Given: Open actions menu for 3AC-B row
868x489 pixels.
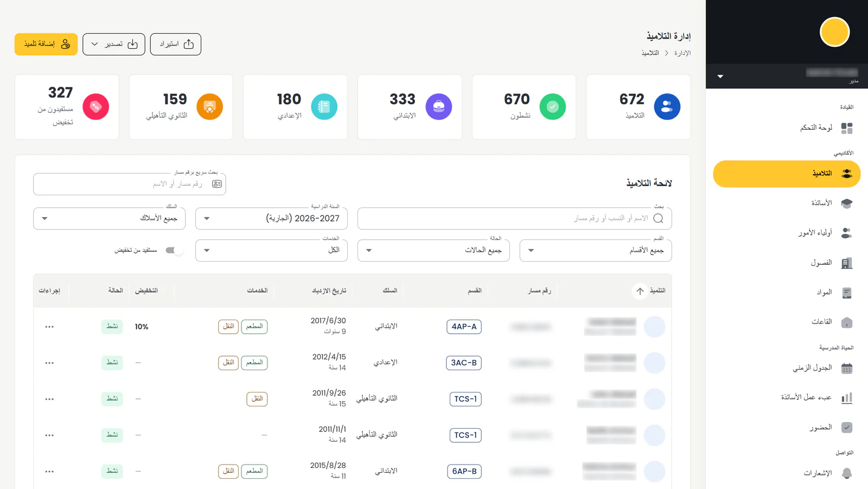Looking at the screenshot, I should pos(49,363).
